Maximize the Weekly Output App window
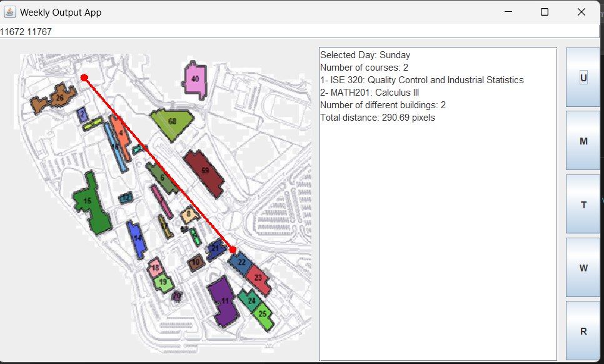The image size is (604, 364). coord(545,12)
